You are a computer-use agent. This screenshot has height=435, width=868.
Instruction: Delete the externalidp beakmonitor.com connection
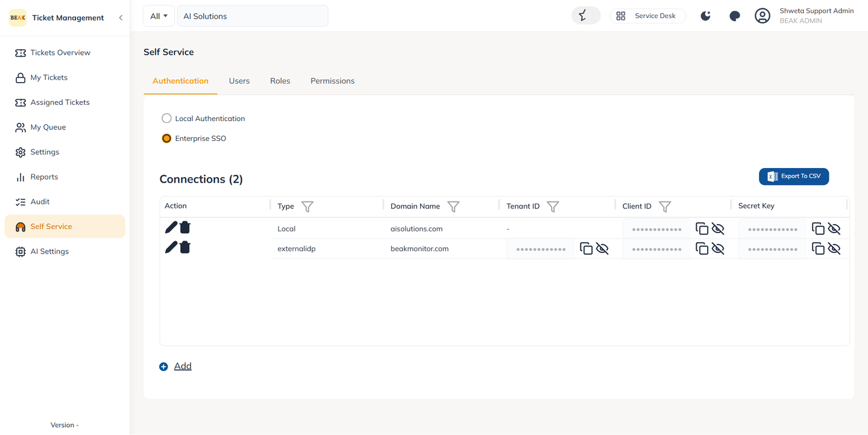point(185,247)
